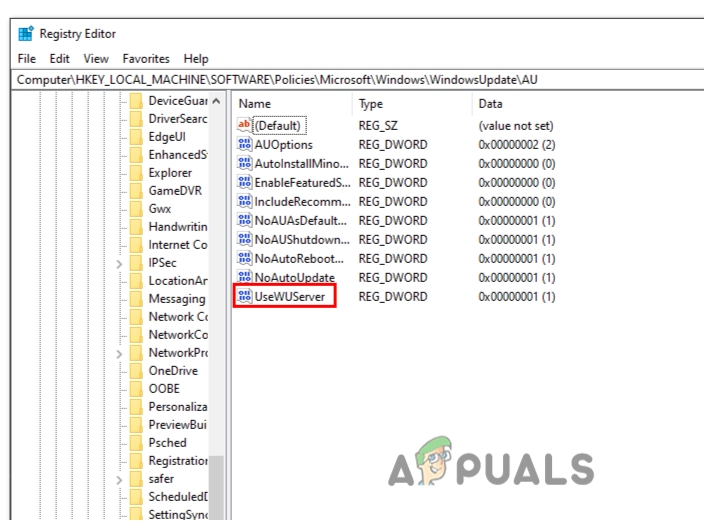This screenshot has width=704, height=522.
Task: Select the LocationAr... key in tree
Action: coord(178,281)
